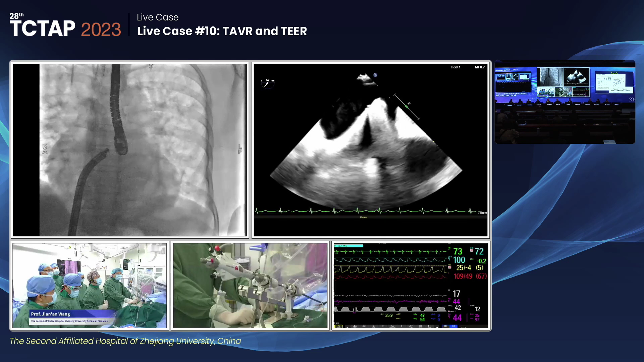The height and width of the screenshot is (362, 644).
Task: Click the 'Live Case' heading text
Action: [158, 17]
